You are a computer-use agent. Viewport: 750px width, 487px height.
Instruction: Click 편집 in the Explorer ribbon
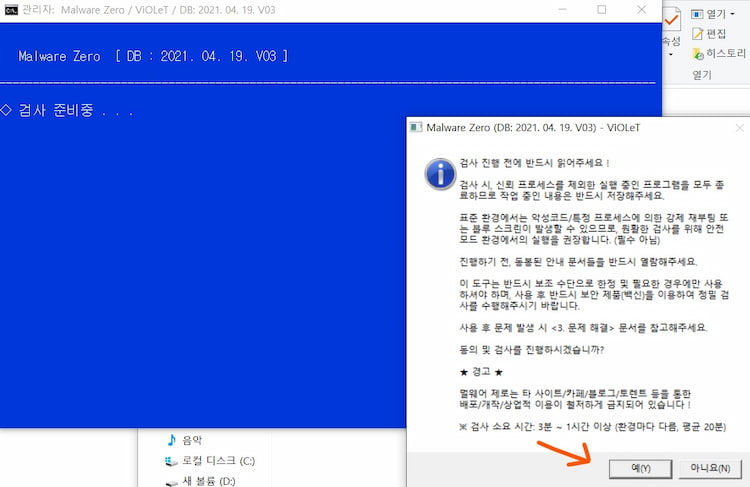tap(709, 33)
